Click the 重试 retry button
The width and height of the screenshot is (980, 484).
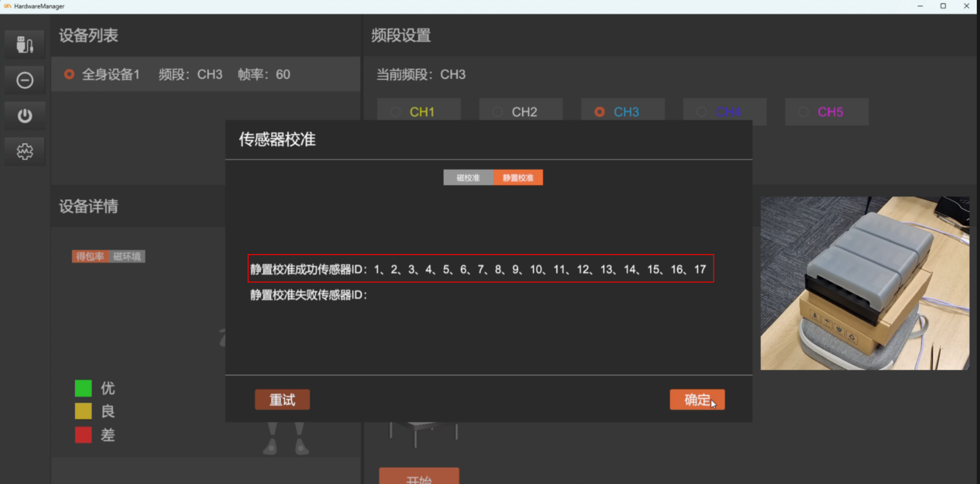pos(282,400)
